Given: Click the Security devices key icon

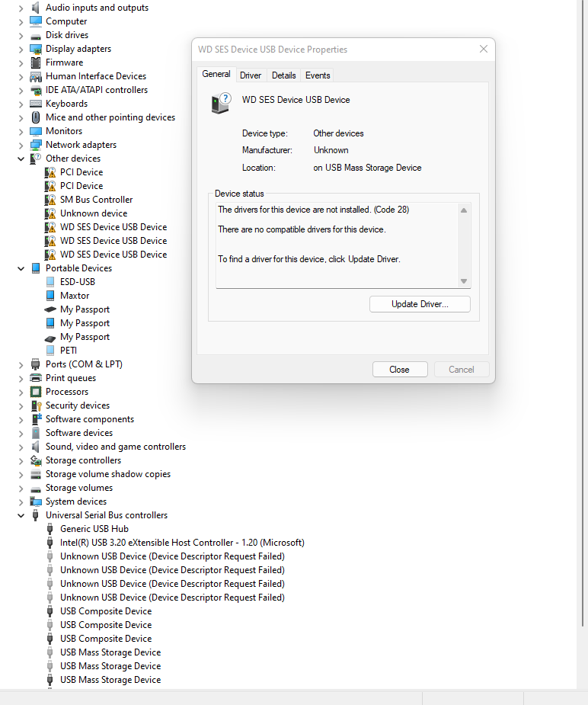Looking at the screenshot, I should [x=36, y=405].
